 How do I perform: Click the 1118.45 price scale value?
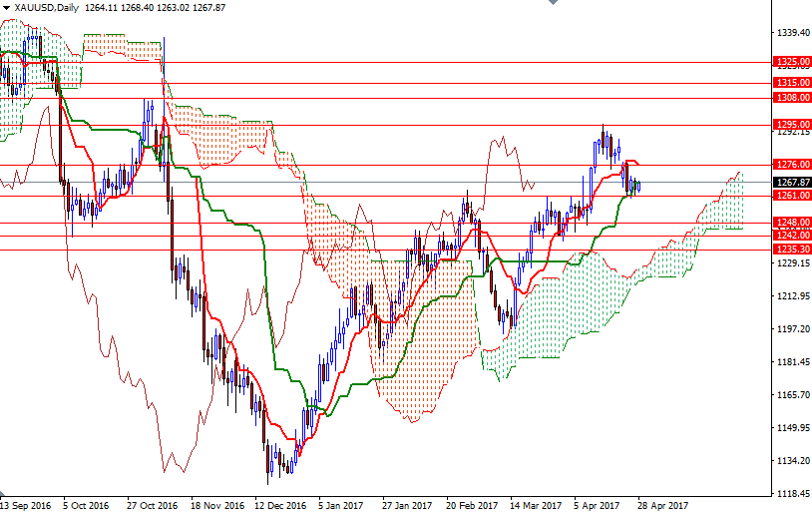pyautogui.click(x=792, y=494)
